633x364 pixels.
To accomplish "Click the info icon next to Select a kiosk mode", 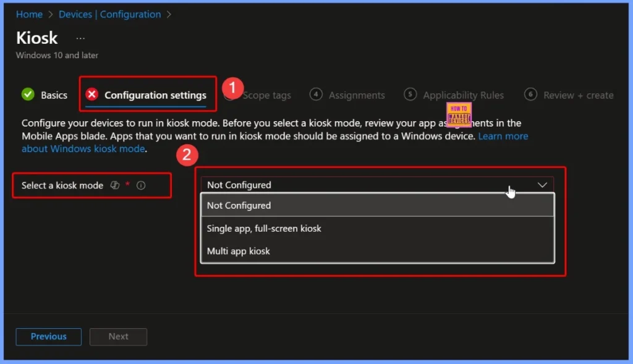I will 141,185.
